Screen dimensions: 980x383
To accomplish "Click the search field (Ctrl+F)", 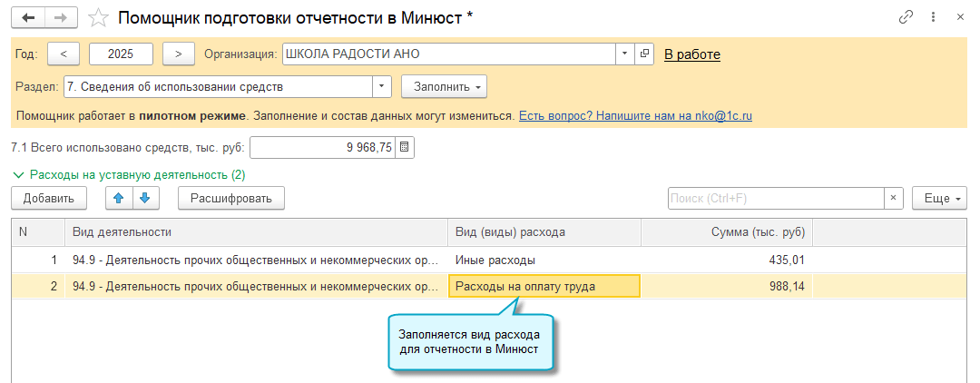I will click(x=775, y=199).
